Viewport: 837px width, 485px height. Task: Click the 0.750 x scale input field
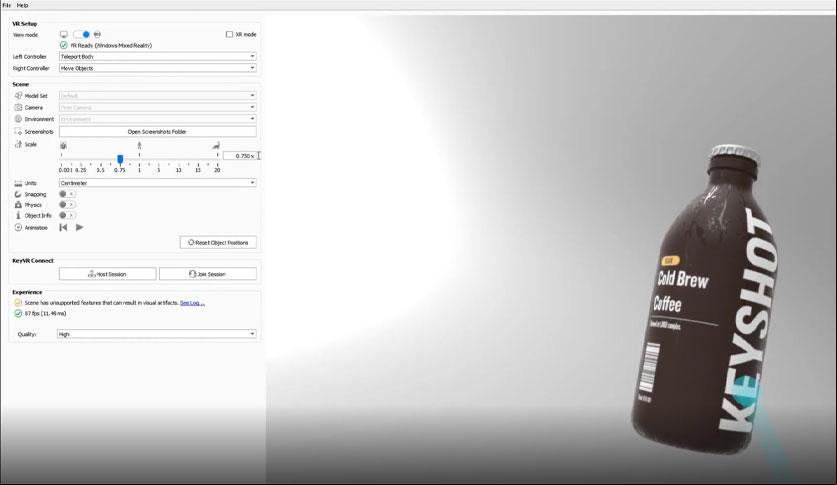[x=240, y=156]
